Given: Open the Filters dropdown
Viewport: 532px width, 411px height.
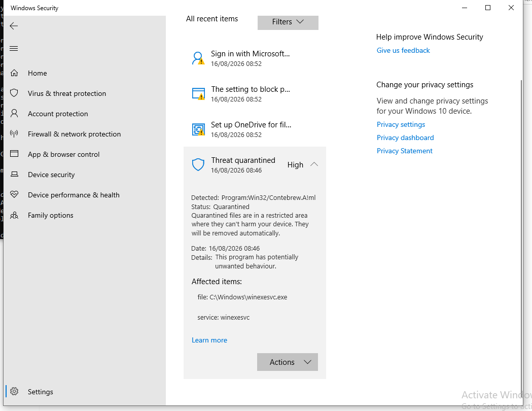Looking at the screenshot, I should point(288,22).
